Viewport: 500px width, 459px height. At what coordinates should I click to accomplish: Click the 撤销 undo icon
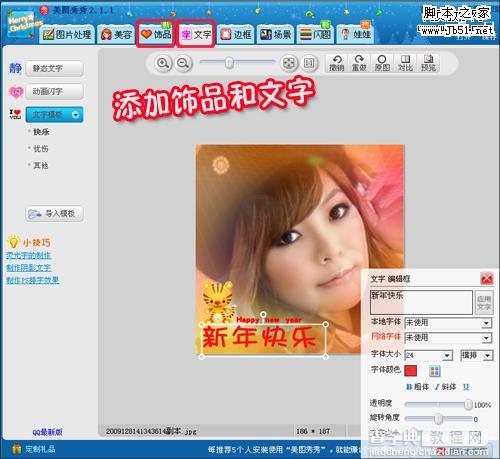pos(336,63)
